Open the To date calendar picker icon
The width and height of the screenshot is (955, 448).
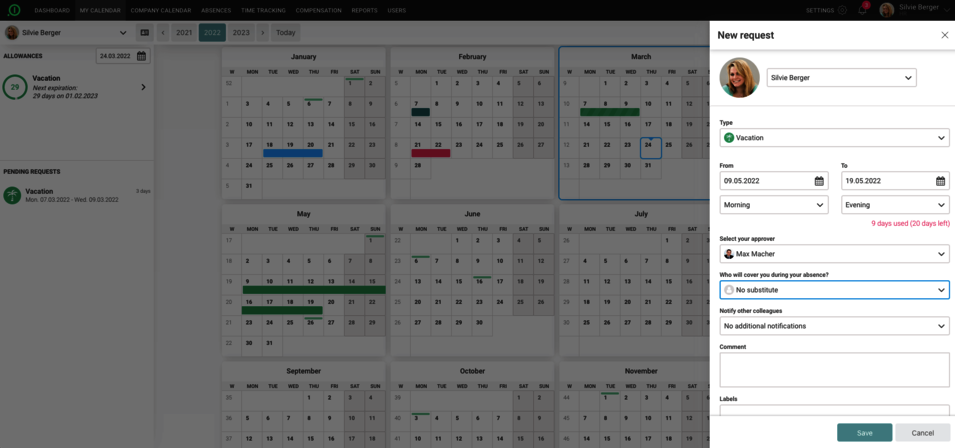940,181
